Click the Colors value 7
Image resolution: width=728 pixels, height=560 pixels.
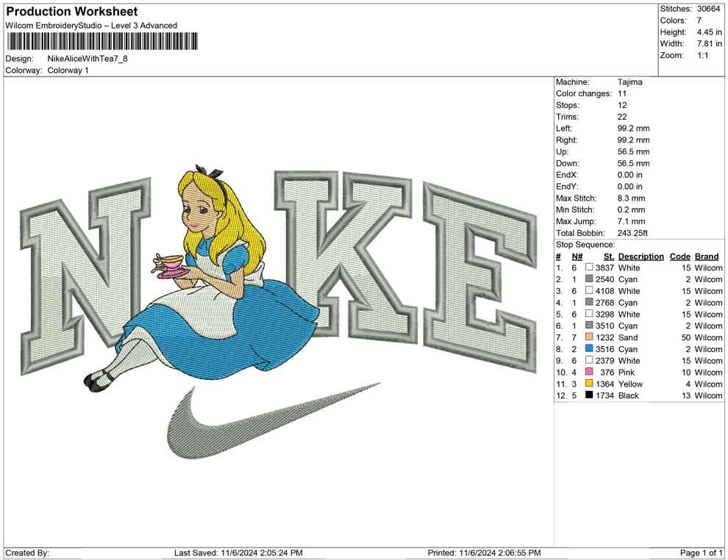click(x=699, y=21)
